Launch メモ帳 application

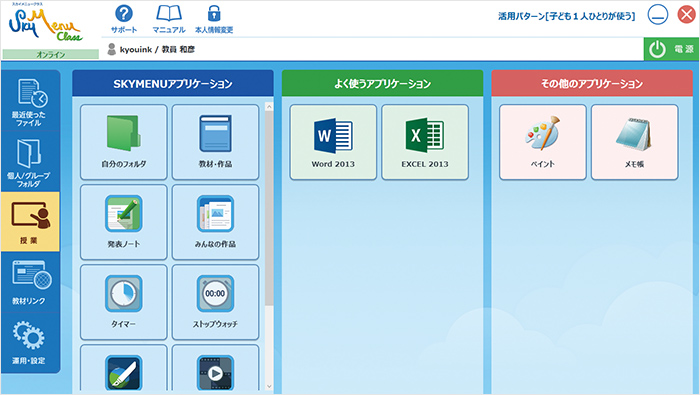pos(634,142)
